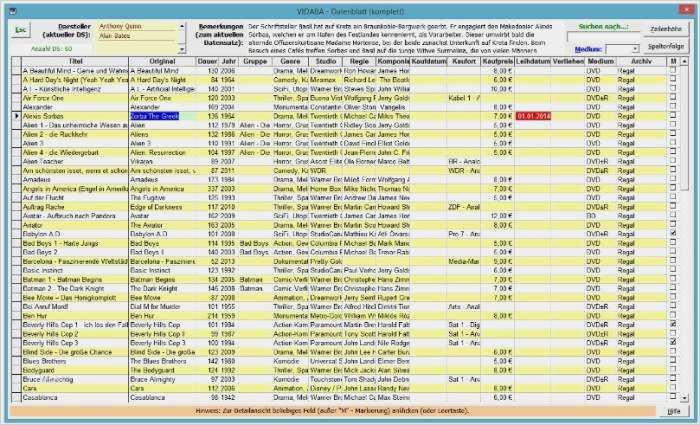The width and height of the screenshot is (700, 425).
Task: Click the table scrollbar down arrow
Action: (x=684, y=397)
